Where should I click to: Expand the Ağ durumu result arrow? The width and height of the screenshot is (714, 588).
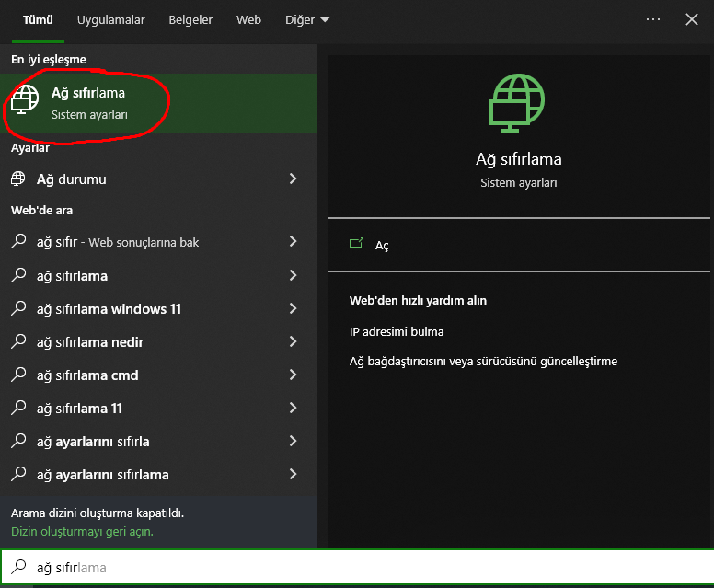point(294,179)
